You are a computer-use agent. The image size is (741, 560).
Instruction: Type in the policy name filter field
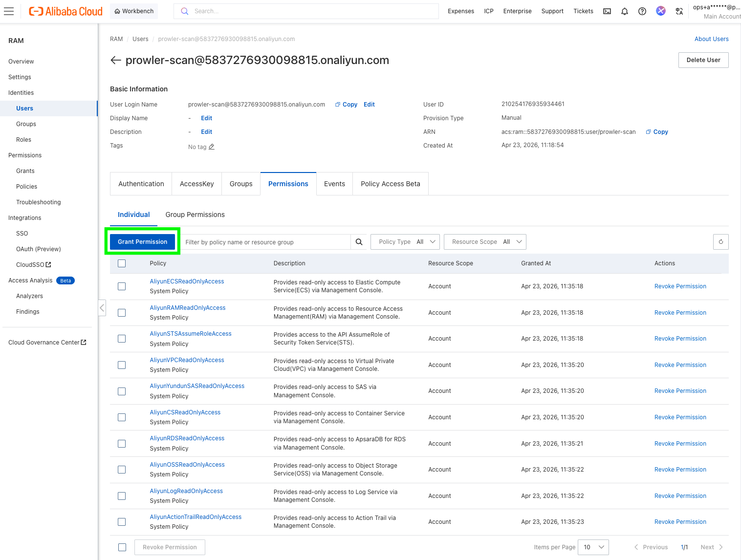pyautogui.click(x=266, y=241)
